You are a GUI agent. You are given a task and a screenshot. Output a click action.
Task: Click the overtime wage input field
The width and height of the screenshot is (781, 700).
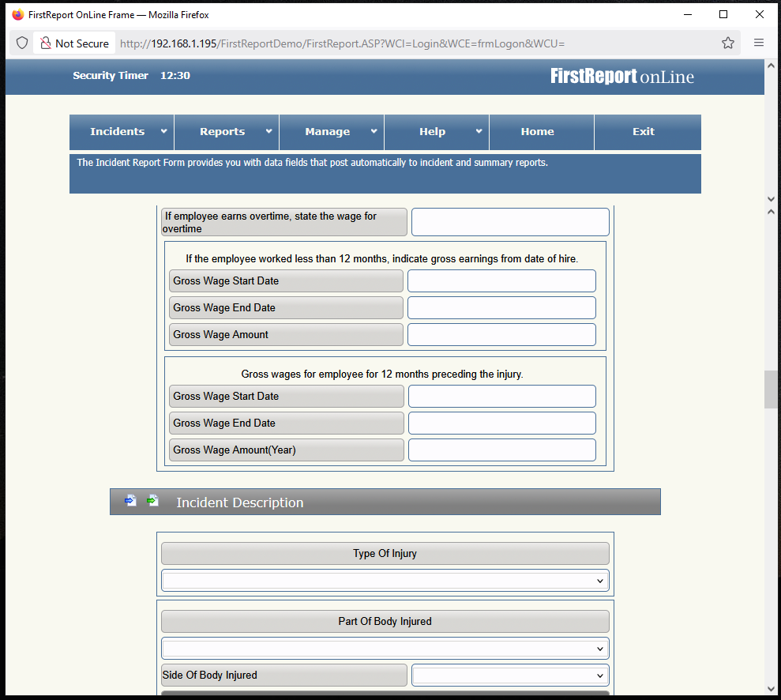[x=510, y=222]
